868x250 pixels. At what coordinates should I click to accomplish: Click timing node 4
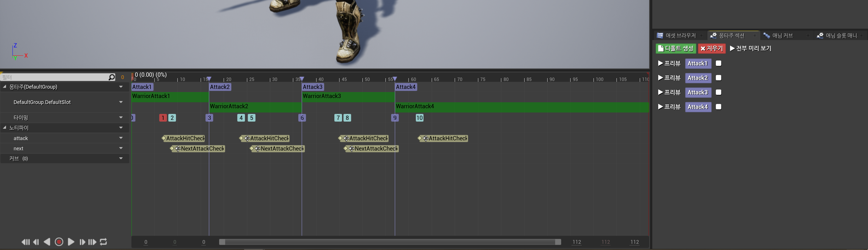point(241,118)
